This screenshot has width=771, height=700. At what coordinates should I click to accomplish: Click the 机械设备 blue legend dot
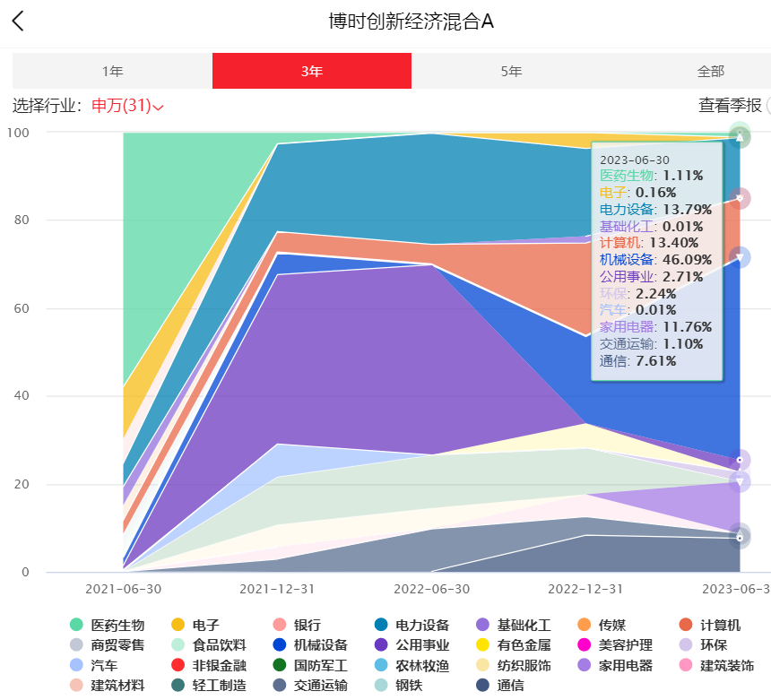pos(280,644)
